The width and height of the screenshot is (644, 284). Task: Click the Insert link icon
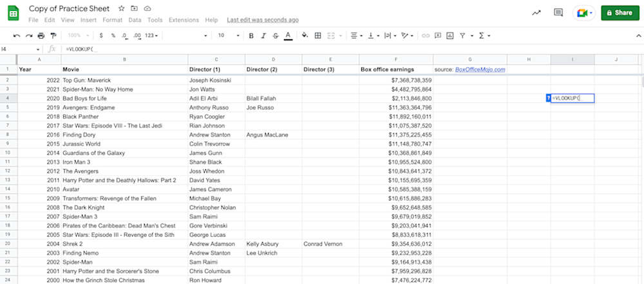[x=426, y=36]
